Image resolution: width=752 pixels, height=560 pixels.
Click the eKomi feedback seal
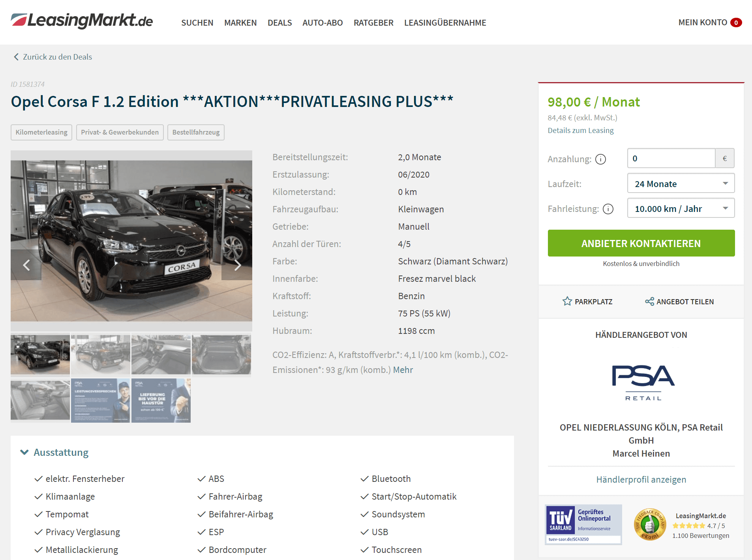(x=650, y=524)
